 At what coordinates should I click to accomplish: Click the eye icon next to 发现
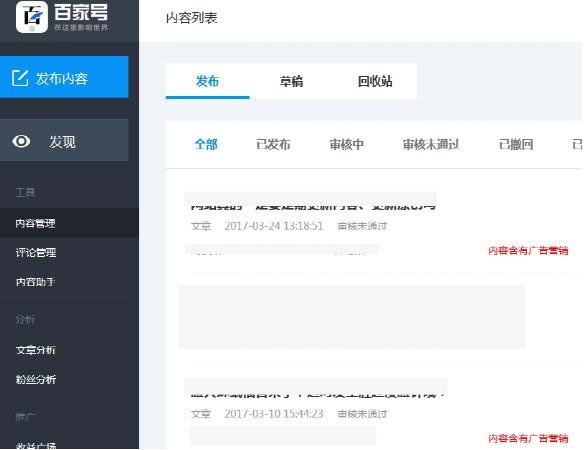coord(21,141)
